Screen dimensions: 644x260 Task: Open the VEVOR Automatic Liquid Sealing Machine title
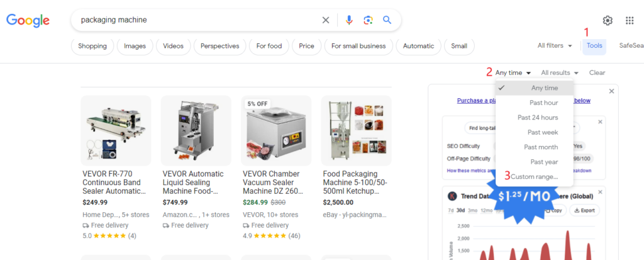coord(193,182)
